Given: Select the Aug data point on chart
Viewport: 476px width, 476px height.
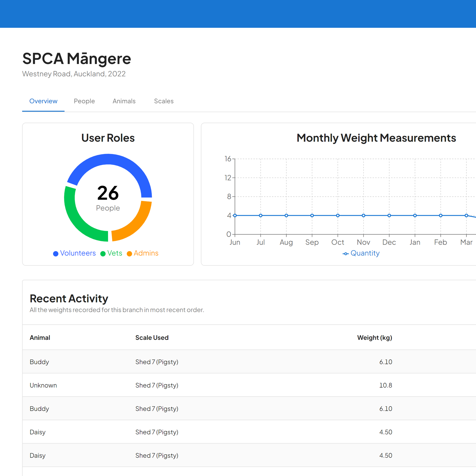Looking at the screenshot, I should (x=286, y=216).
